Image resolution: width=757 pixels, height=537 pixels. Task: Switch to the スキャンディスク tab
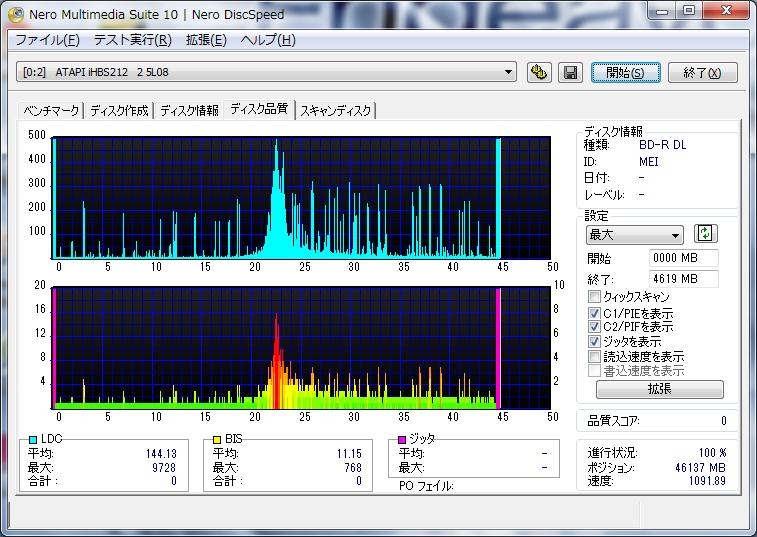click(336, 111)
